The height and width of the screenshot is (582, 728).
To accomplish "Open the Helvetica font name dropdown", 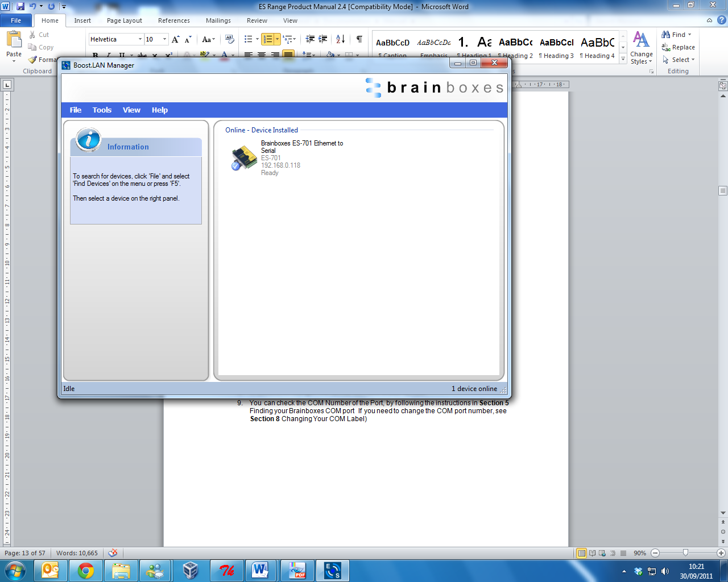I will pos(140,39).
